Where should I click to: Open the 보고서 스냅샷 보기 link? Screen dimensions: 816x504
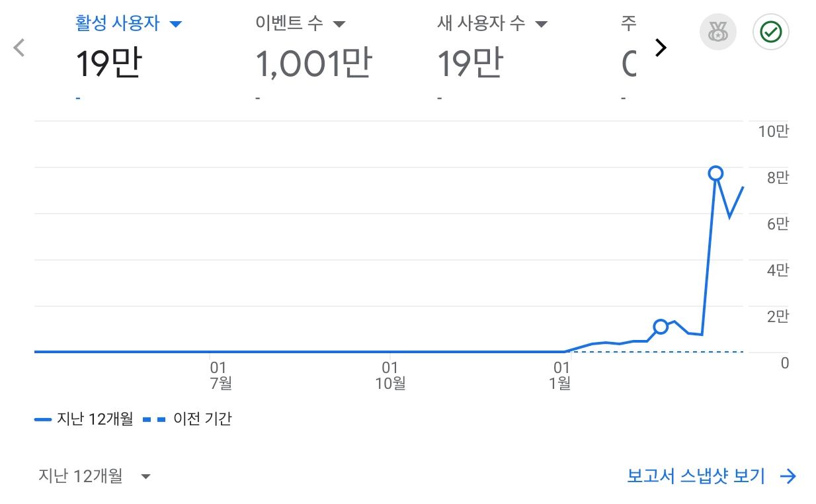[x=696, y=476]
